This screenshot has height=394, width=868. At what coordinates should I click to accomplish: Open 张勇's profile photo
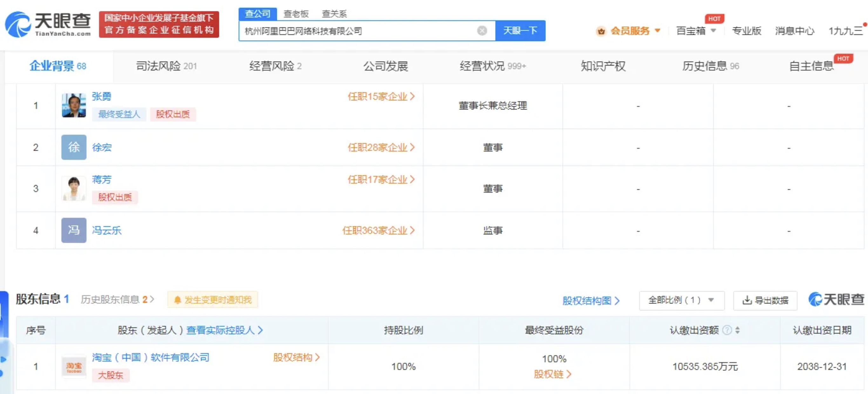[x=74, y=105]
